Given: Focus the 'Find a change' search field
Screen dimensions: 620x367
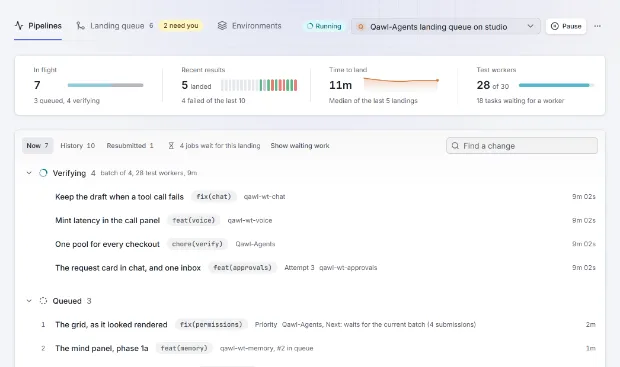Looking at the screenshot, I should click(x=522, y=146).
